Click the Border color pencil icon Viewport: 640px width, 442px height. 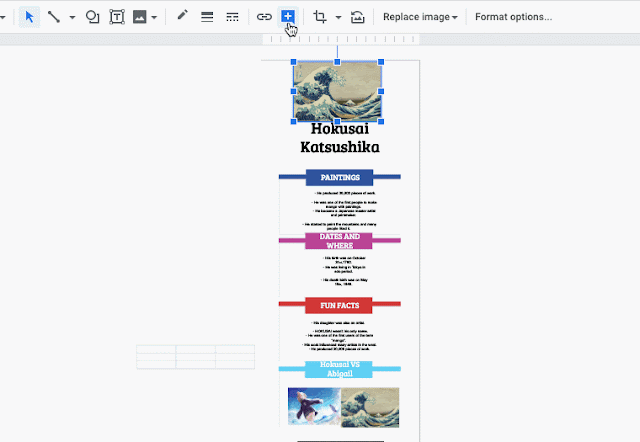pyautogui.click(x=182, y=16)
